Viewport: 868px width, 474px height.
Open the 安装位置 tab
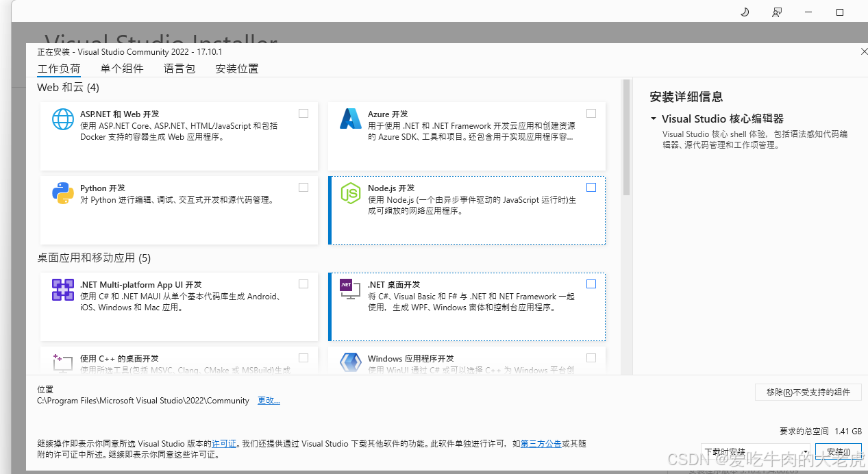pos(237,68)
